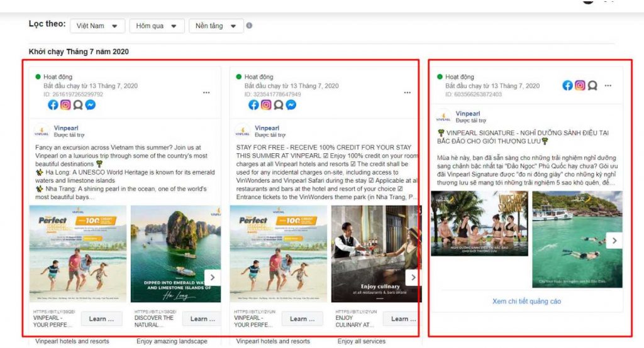Click Audience Network icon on ad ID 603566263872403
This screenshot has width=644, height=348.
point(592,85)
